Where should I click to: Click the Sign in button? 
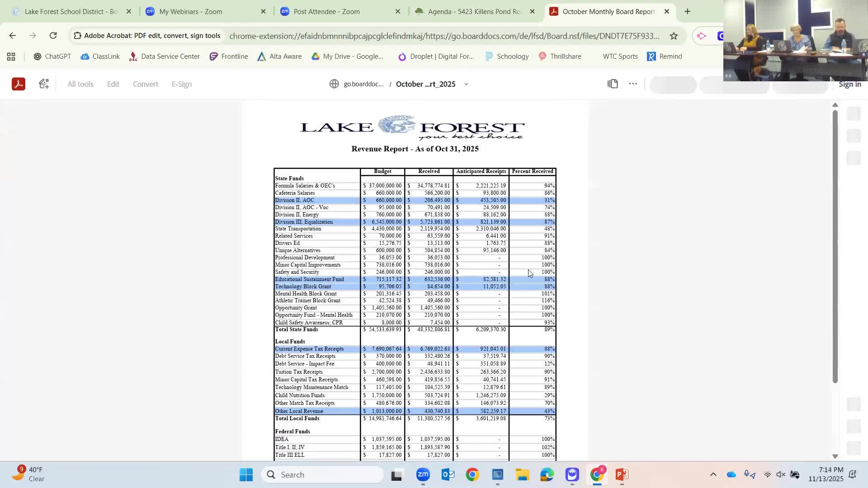tap(849, 84)
